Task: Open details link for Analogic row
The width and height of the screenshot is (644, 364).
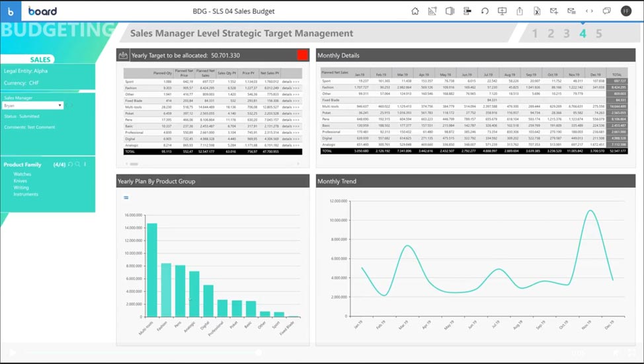Action: [291, 145]
